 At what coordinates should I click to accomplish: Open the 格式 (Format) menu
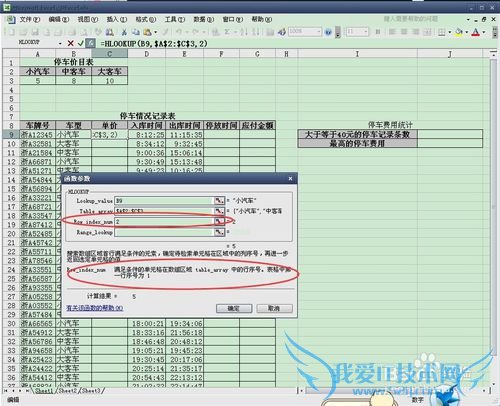[146, 19]
